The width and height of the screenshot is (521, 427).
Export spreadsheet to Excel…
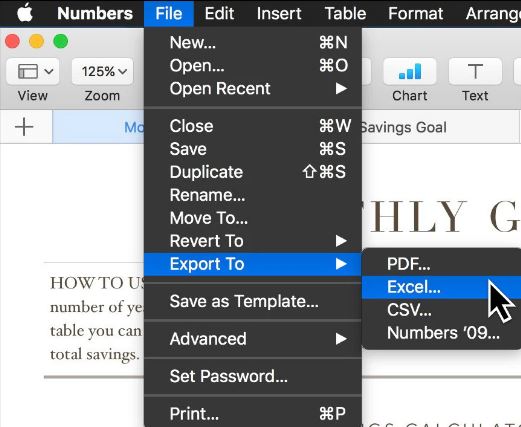coord(441,287)
